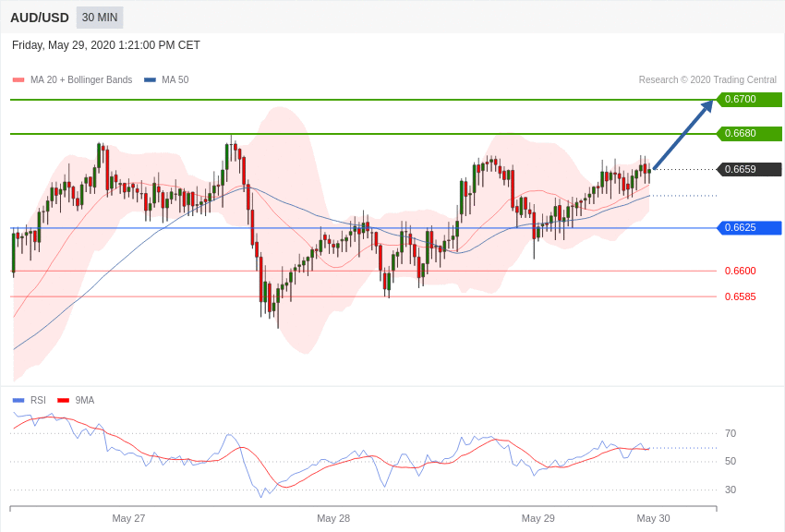Click the MA 20 + Bollinger Bands legend label
Image resolution: width=785 pixels, height=532 pixels.
(x=81, y=79)
